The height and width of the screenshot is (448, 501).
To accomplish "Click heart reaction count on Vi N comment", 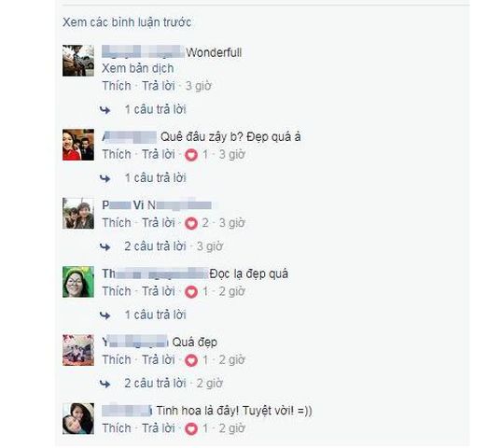I will pos(205,223).
